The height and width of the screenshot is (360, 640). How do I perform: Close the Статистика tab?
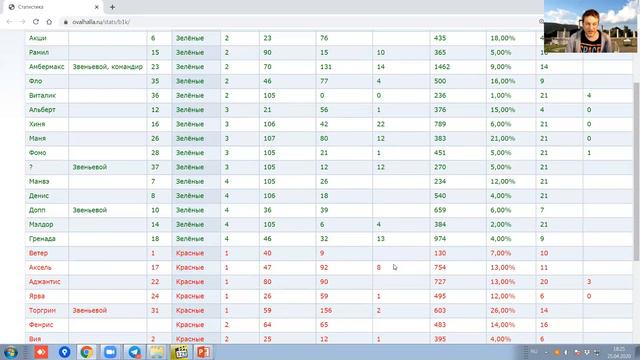(96, 7)
